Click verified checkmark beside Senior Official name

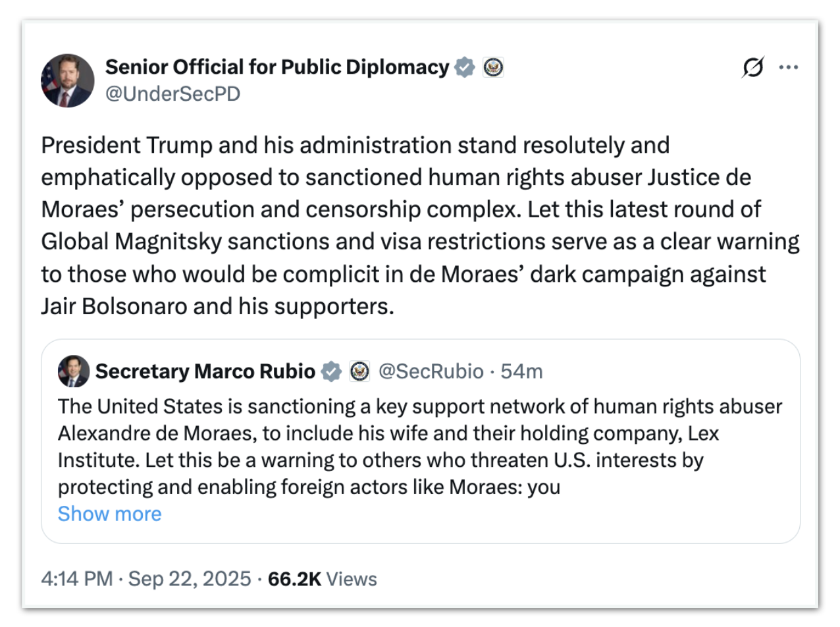[465, 67]
